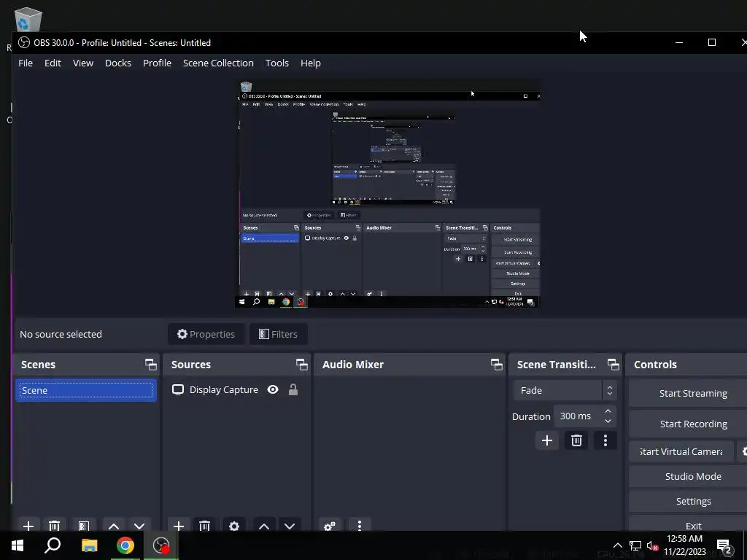Open source properties gear in Sources dock

[x=234, y=526]
